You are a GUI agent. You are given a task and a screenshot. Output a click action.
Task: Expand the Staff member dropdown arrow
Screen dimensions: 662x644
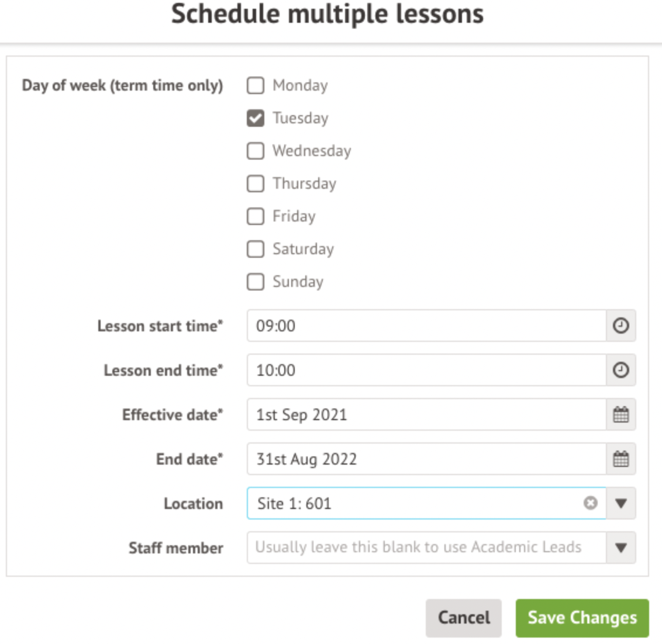tap(621, 548)
